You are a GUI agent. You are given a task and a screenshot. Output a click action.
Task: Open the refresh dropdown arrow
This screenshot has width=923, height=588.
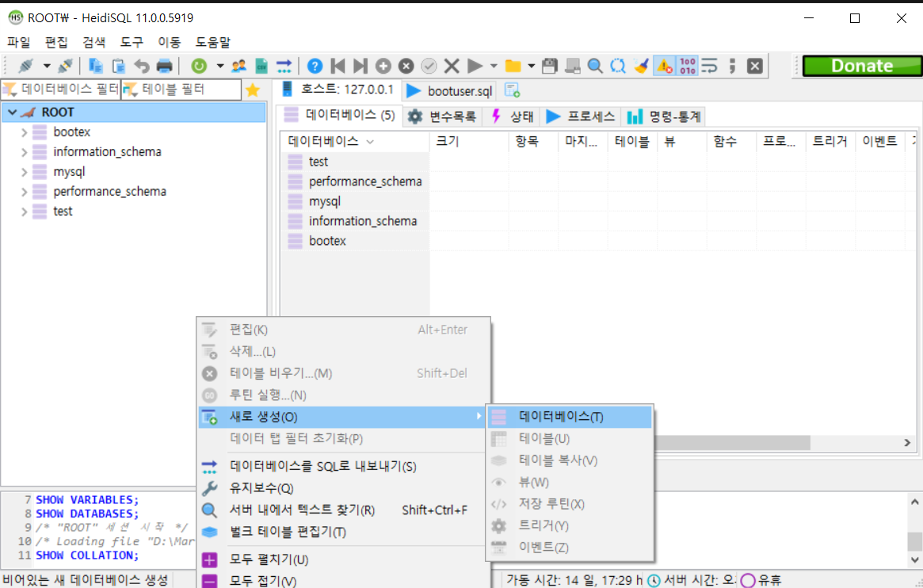tap(219, 66)
